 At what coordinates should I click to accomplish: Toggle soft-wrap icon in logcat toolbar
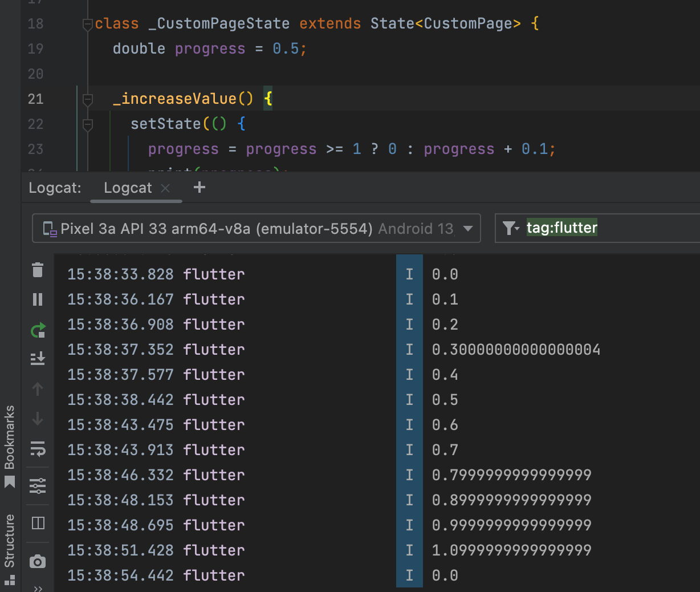(38, 449)
